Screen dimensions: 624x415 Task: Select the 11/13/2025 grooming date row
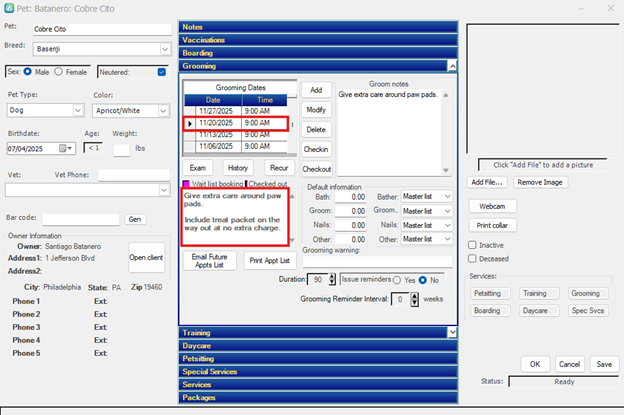pyautogui.click(x=236, y=135)
